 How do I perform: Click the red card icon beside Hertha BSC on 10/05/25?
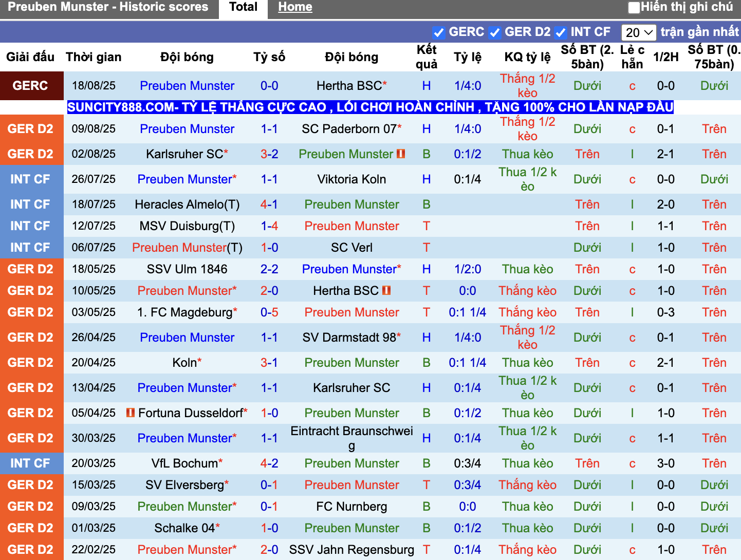coord(386,290)
